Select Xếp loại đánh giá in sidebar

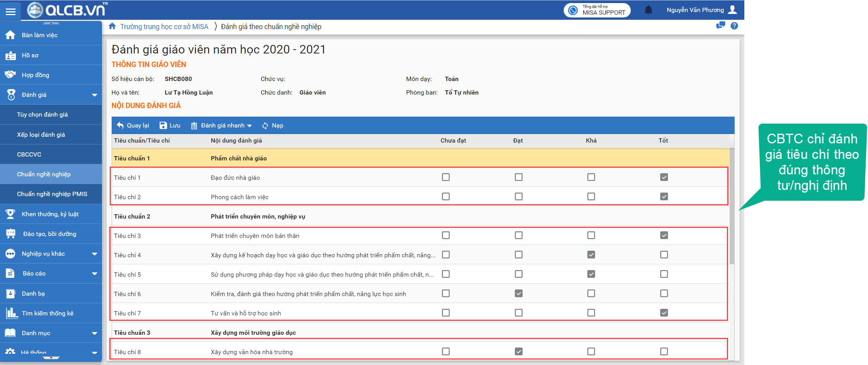(x=41, y=135)
